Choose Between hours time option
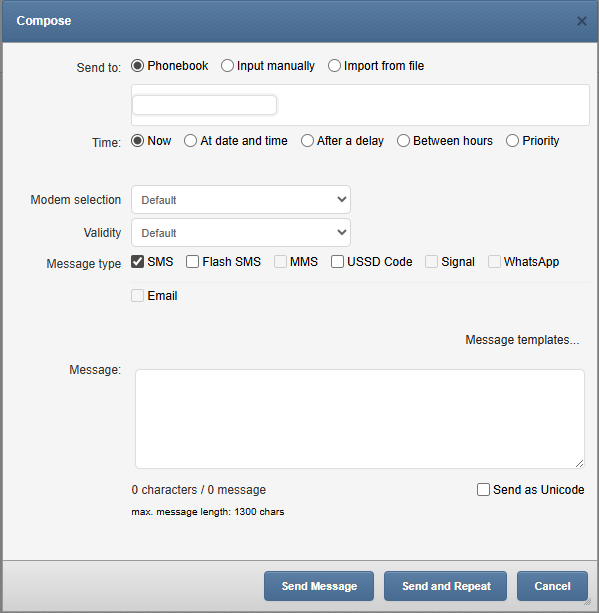This screenshot has width=599, height=613. click(x=403, y=141)
